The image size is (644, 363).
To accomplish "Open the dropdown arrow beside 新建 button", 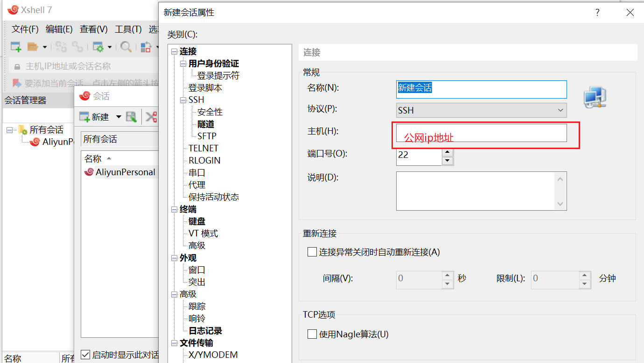I will point(119,117).
